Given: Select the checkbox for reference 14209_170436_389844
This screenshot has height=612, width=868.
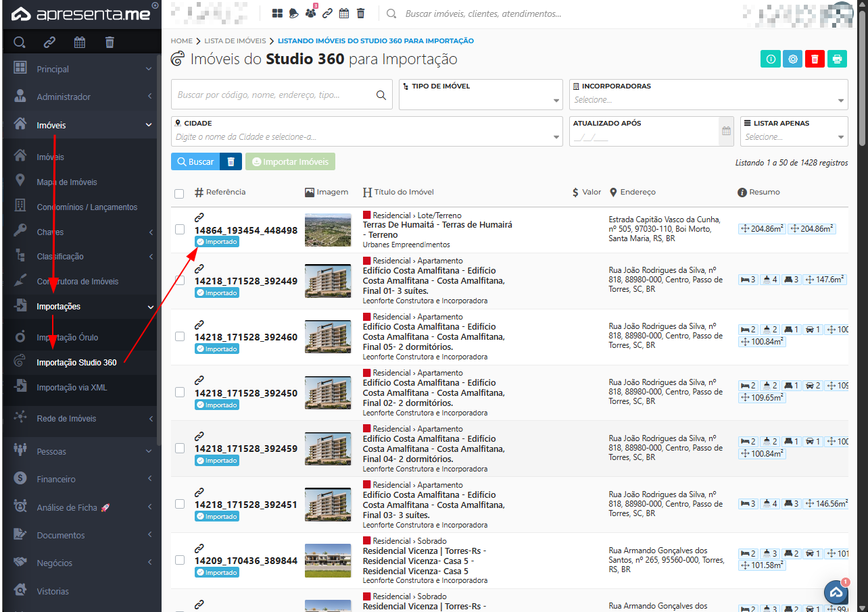Looking at the screenshot, I should pyautogui.click(x=180, y=560).
